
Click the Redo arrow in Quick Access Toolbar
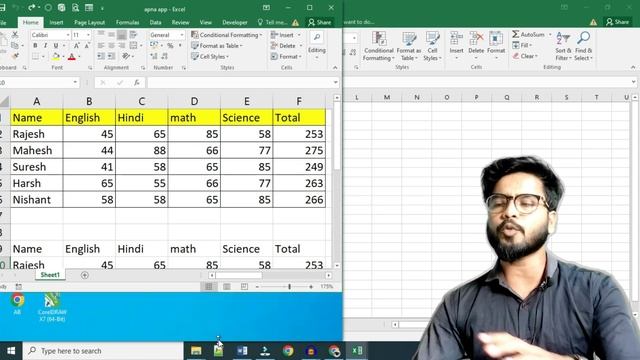32,8
